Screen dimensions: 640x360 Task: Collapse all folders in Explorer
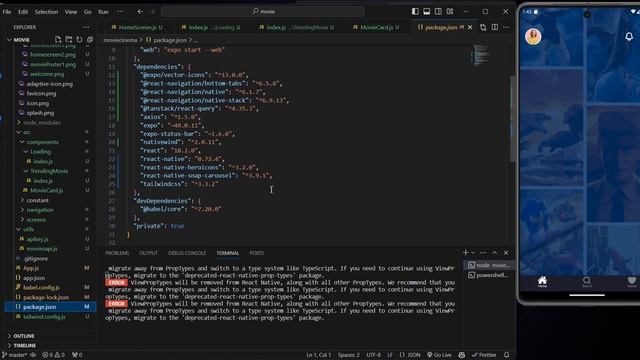coord(90,40)
